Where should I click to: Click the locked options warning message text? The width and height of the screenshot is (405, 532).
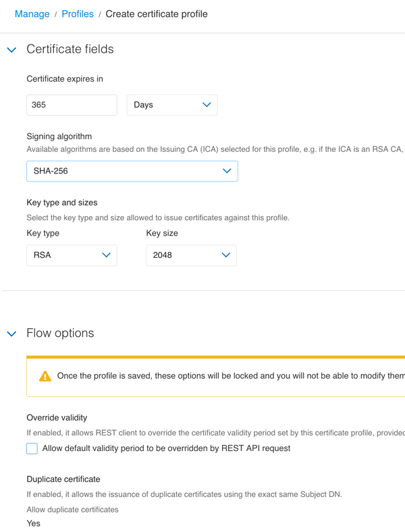[x=231, y=376]
